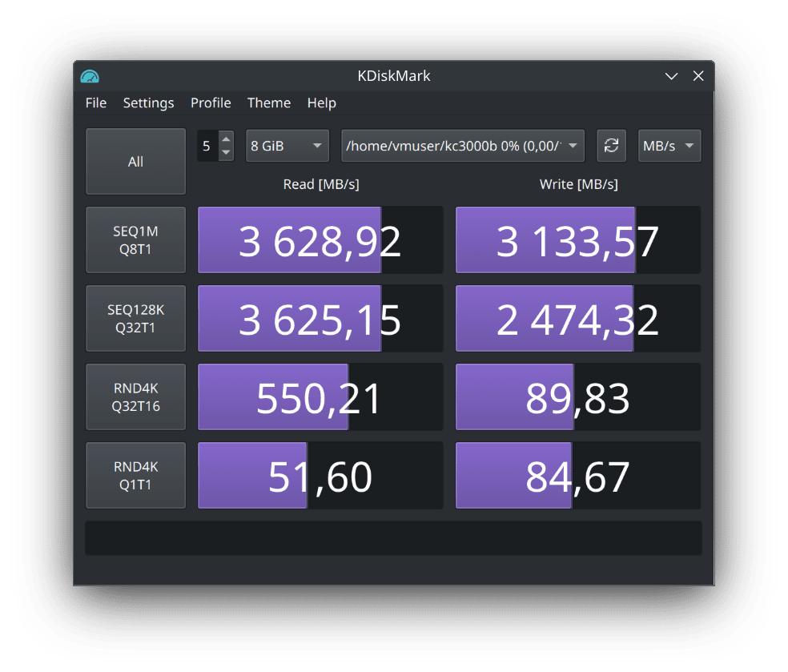Click the Write [MB/s] column header
Screen dimensions: 788x672
point(578,184)
